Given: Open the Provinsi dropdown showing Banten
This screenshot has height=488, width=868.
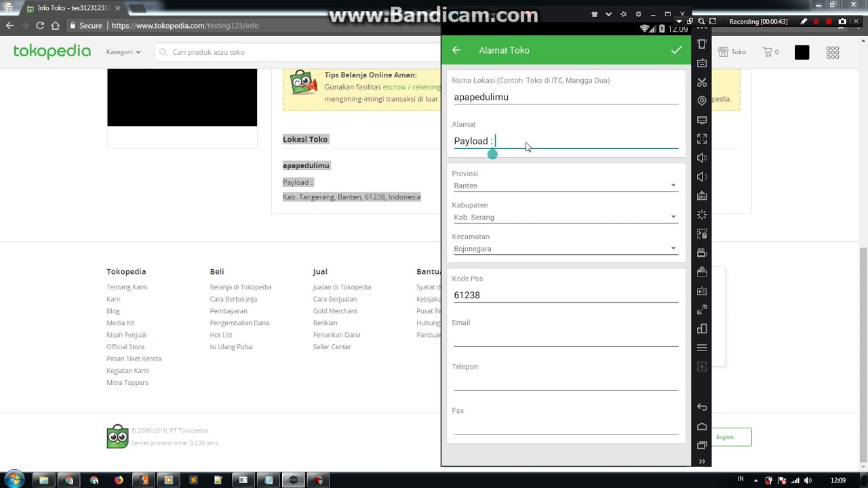Looking at the screenshot, I should pyautogui.click(x=566, y=186).
